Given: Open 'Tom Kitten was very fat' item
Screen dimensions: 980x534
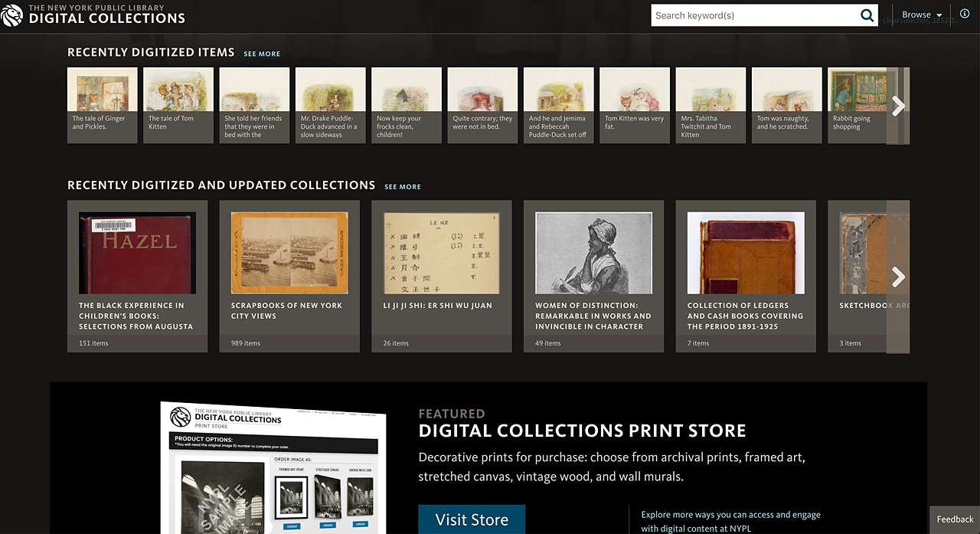Looking at the screenshot, I should (x=634, y=105).
